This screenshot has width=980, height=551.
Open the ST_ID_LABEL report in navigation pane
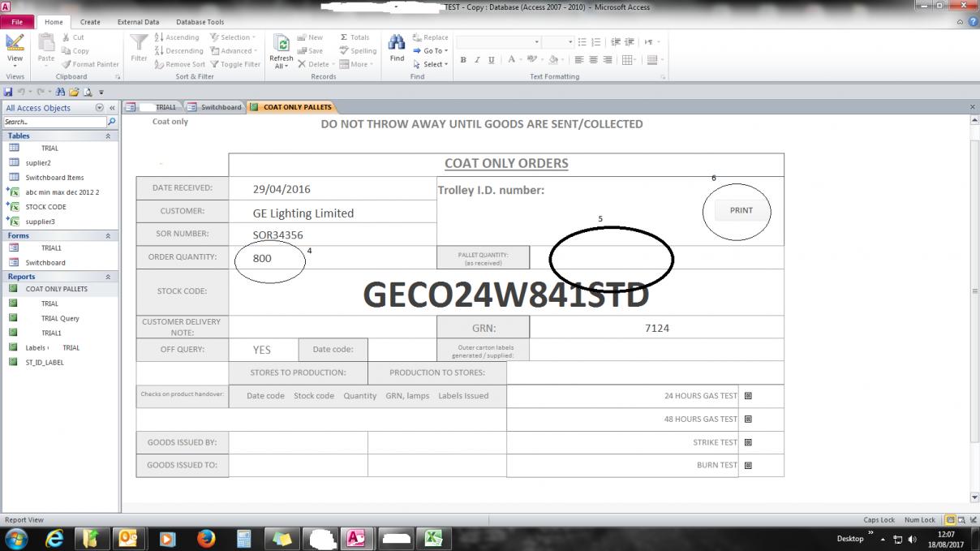coord(44,363)
